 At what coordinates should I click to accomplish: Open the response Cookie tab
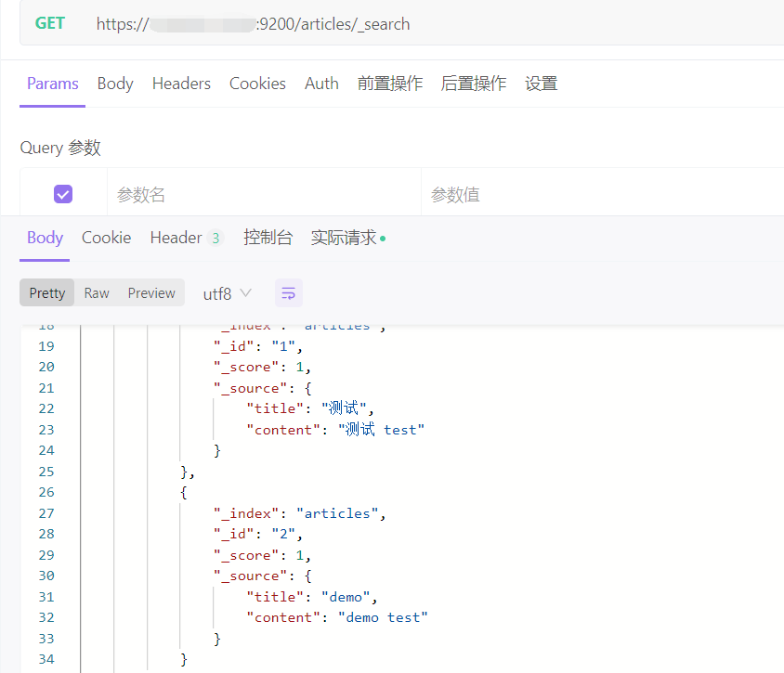(x=107, y=238)
